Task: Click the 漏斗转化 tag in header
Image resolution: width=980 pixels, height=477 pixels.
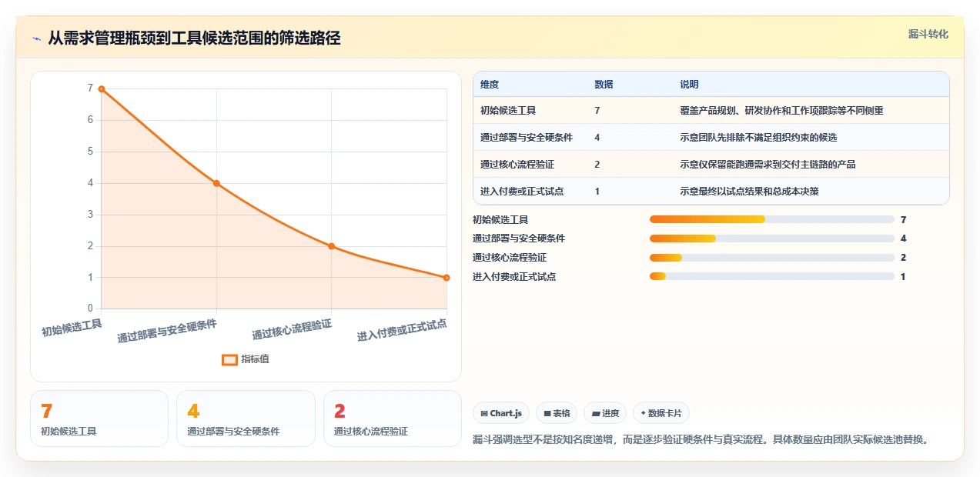Action: 928,35
